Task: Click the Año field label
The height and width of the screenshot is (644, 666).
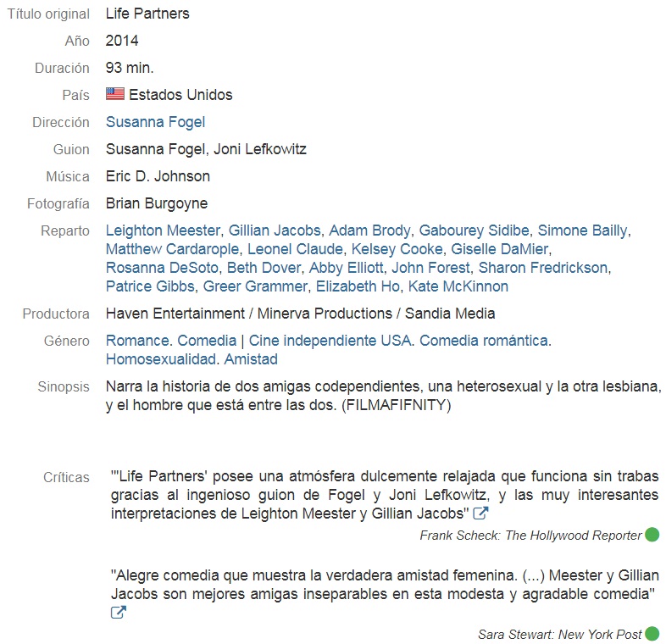Action: [77, 41]
